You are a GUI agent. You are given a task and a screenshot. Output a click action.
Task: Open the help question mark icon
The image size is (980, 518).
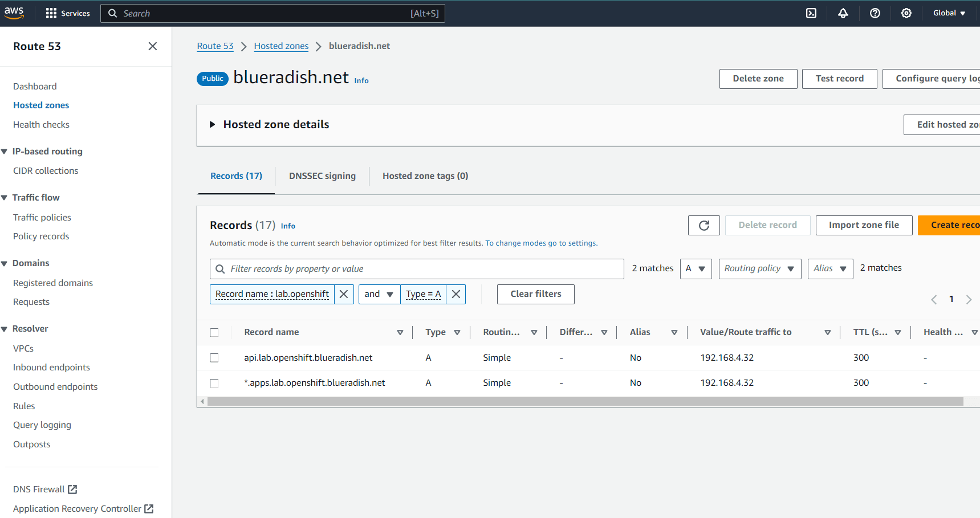pyautogui.click(x=875, y=13)
